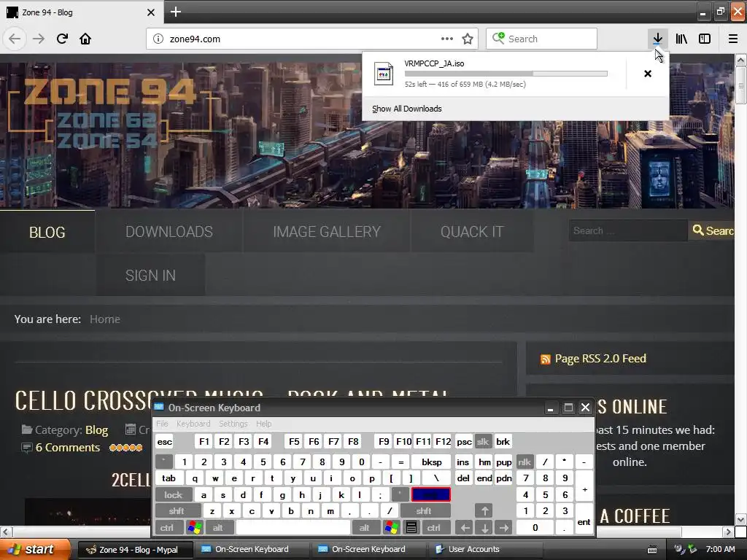Click the left Windows logo key
747x560 pixels.
(x=194, y=528)
